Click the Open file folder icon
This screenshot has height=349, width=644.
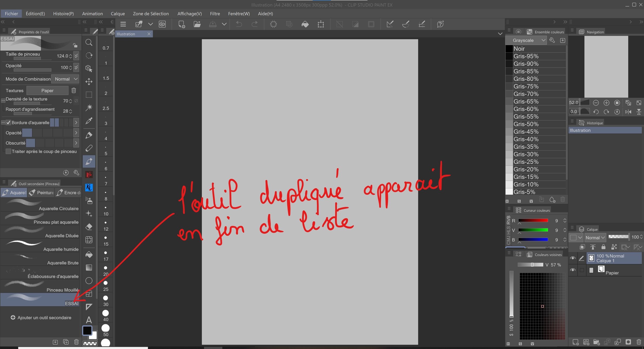click(197, 24)
